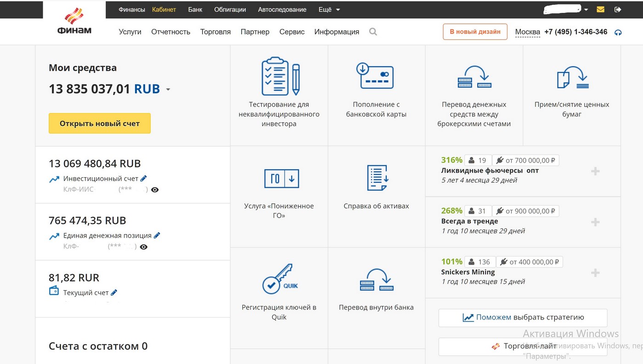Image resolution: width=643 pixels, height=364 pixels.
Task: Open Облигации in top bar
Action: coord(230,9)
